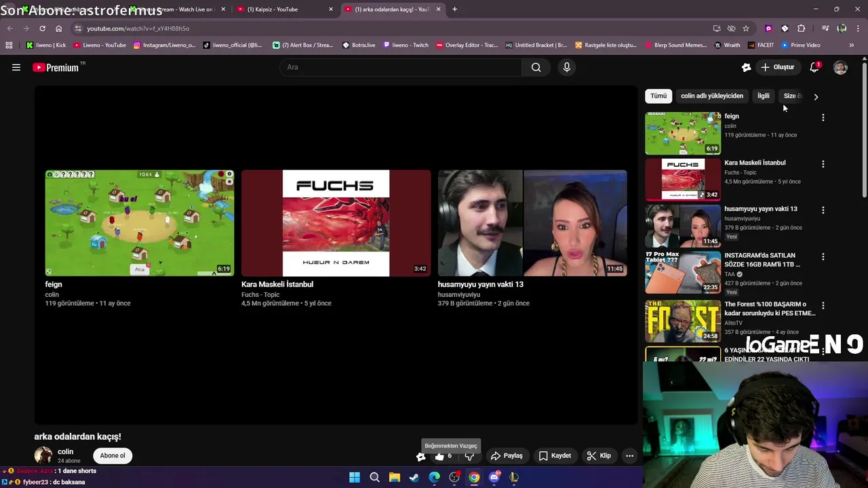Open Discord from taskbar
This screenshot has width=868, height=488.
point(494,477)
